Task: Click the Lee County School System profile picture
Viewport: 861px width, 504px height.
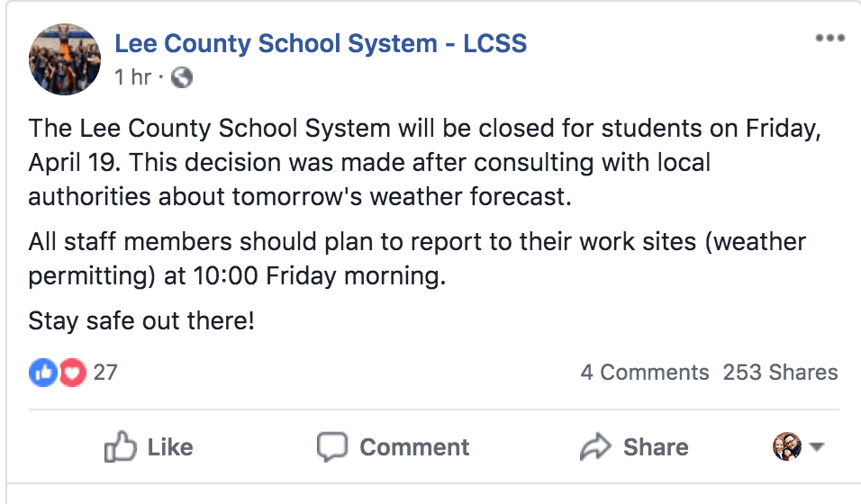Action: coord(65,59)
